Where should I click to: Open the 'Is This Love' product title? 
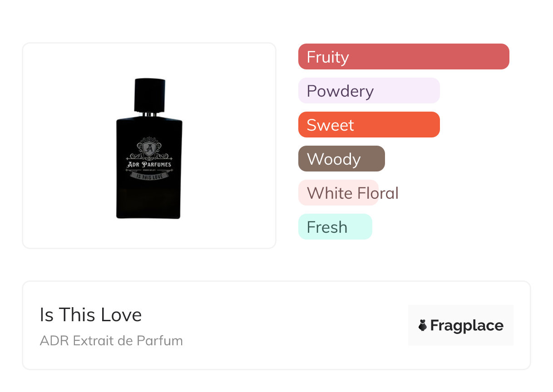(91, 315)
